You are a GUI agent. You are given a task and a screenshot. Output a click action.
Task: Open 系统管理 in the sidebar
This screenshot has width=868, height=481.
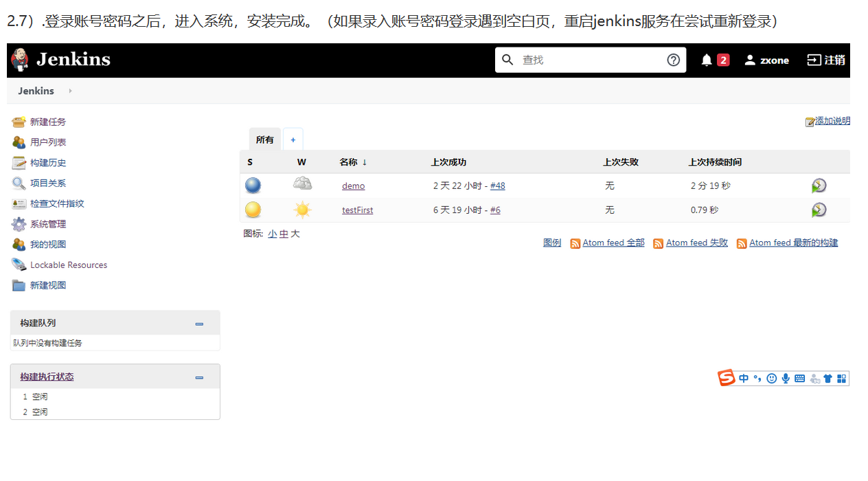pyautogui.click(x=48, y=224)
